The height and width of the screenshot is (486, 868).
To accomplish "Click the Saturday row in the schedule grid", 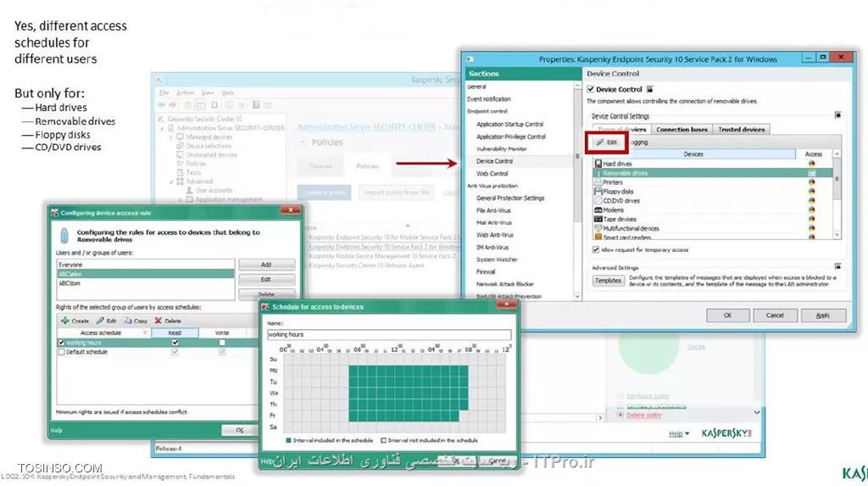I will [x=394, y=427].
